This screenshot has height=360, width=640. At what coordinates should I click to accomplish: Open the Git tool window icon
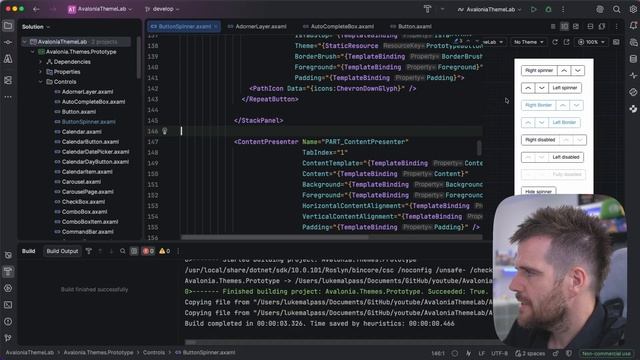pos(8,338)
